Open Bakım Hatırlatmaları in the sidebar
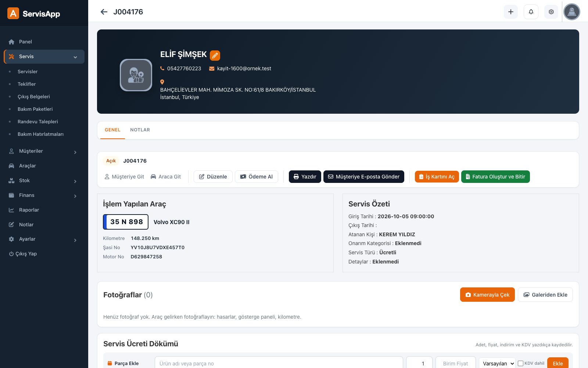The image size is (588, 368). [40, 134]
